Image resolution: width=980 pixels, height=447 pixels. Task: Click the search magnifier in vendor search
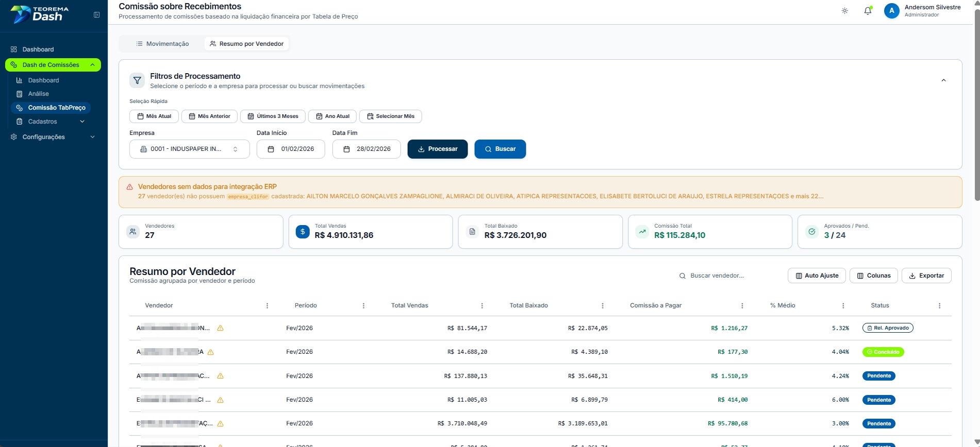click(x=682, y=276)
